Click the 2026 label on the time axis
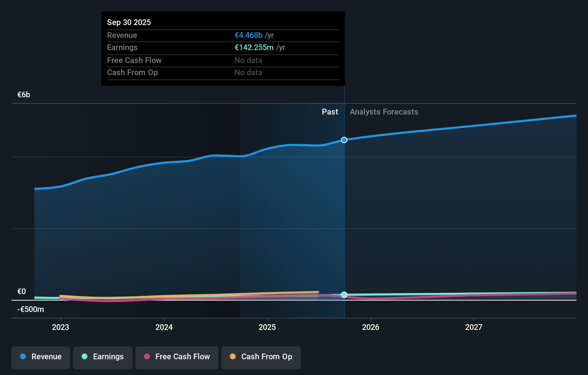The height and width of the screenshot is (375, 588). (x=371, y=327)
